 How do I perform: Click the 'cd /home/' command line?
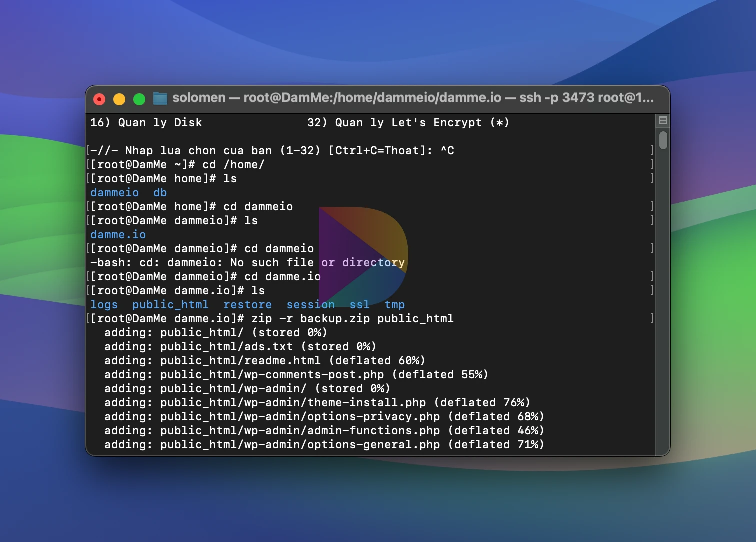point(177,165)
